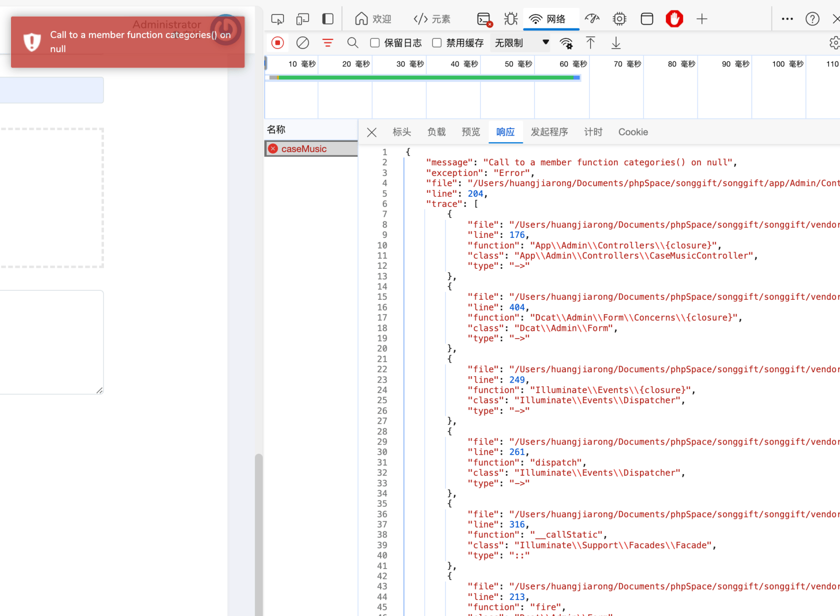
Task: Click the "function": "dispatch" line
Action: (526, 463)
